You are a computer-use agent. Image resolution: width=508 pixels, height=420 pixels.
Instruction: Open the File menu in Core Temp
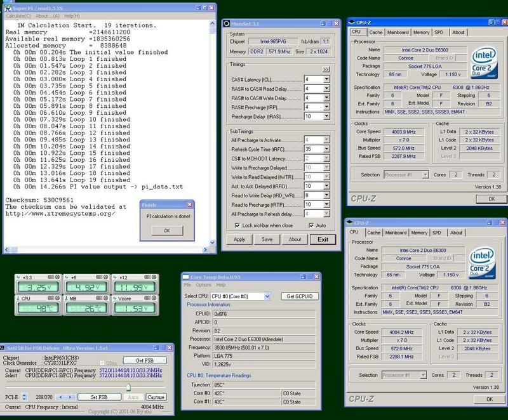click(187, 285)
